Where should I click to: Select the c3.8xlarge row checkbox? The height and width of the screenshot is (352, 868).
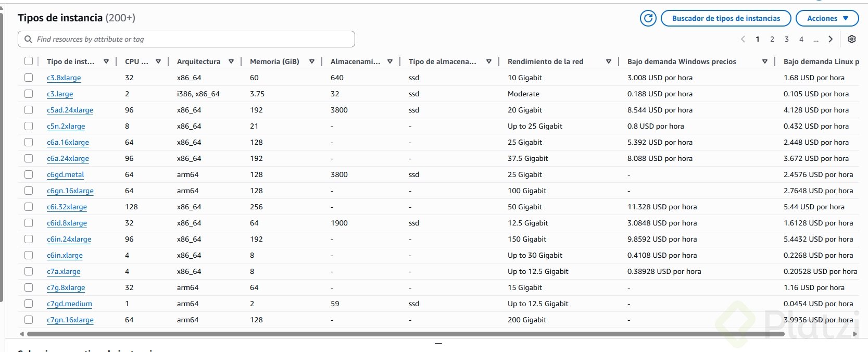[x=29, y=78]
